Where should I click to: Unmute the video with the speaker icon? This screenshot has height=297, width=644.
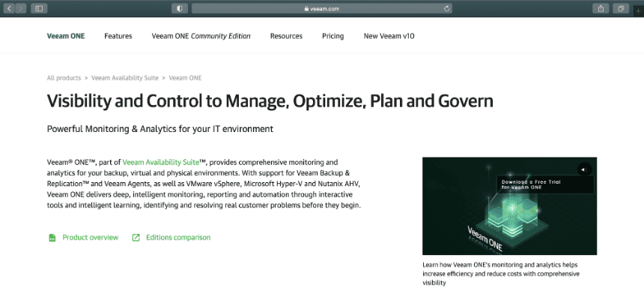pos(584,169)
